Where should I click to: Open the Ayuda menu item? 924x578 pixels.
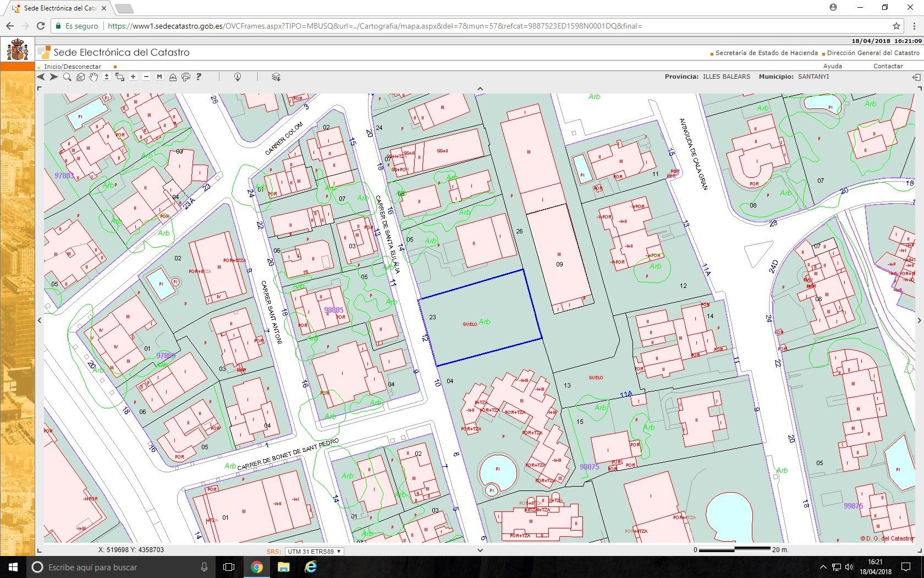pos(832,66)
